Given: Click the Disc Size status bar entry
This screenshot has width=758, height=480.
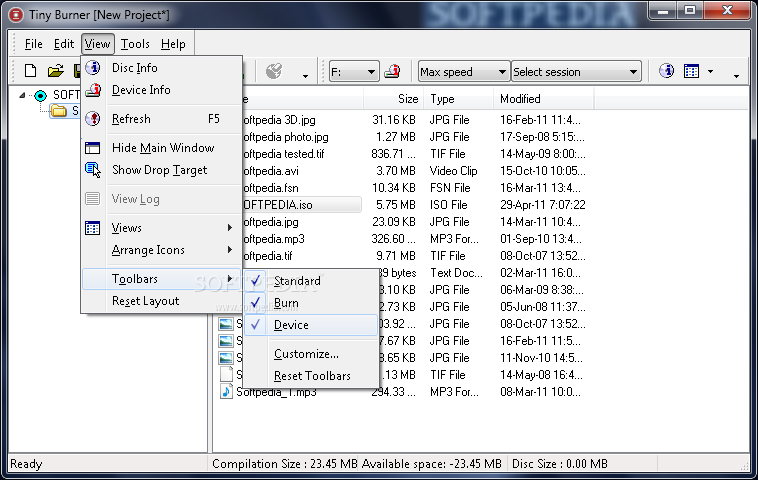Looking at the screenshot, I should (x=559, y=464).
